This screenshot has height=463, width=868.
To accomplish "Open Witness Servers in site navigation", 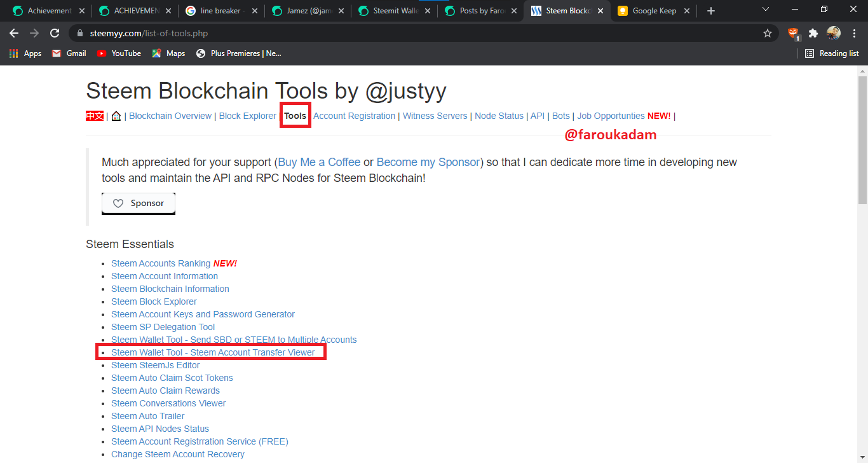I will point(435,116).
